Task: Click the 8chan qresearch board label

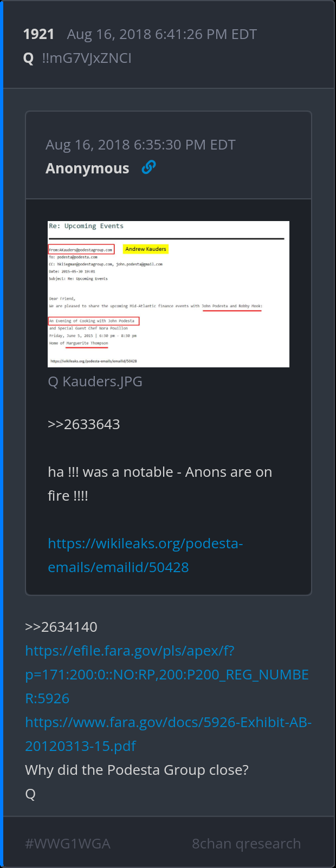Action: [x=246, y=843]
